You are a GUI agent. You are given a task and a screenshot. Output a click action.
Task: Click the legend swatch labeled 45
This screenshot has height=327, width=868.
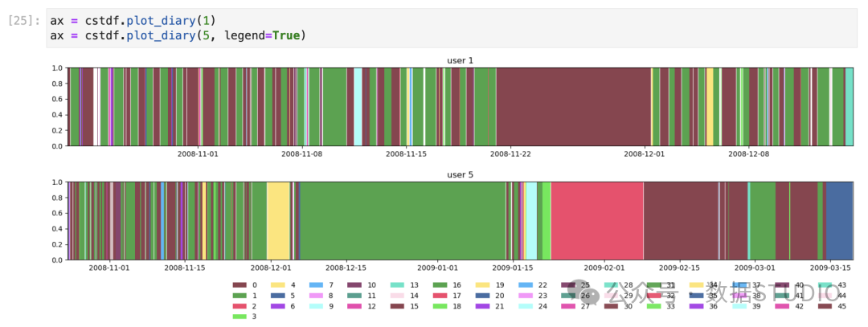(825, 306)
